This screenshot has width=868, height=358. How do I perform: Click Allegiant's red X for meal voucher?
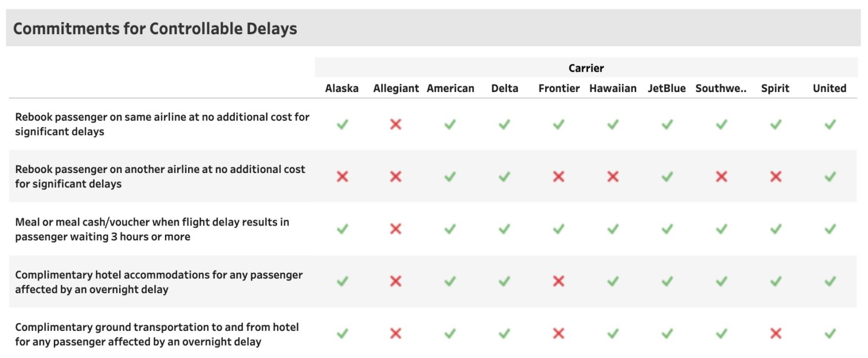click(396, 229)
